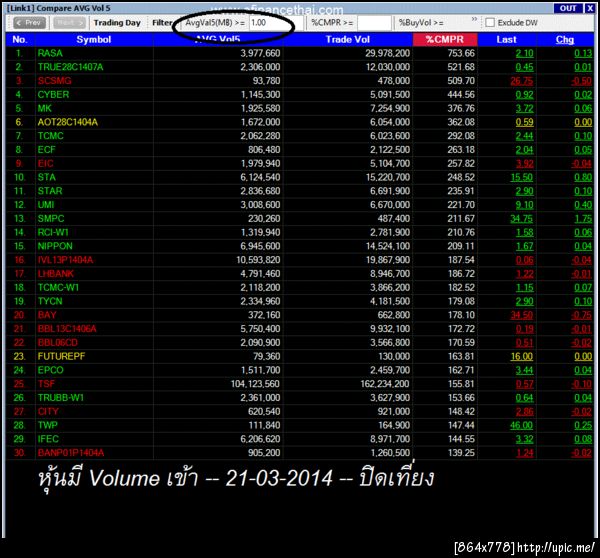Select symbol SMPC
Image resolution: width=600 pixels, height=558 pixels.
click(51, 219)
